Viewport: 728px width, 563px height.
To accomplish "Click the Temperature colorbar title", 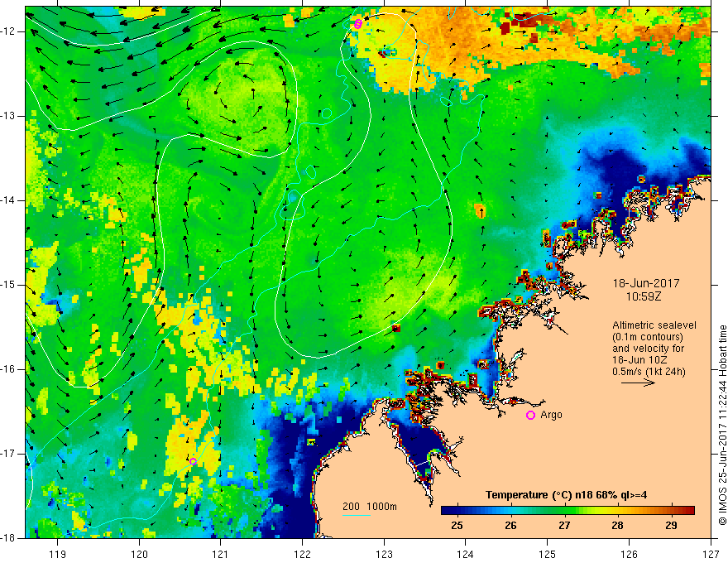I will pos(567,495).
